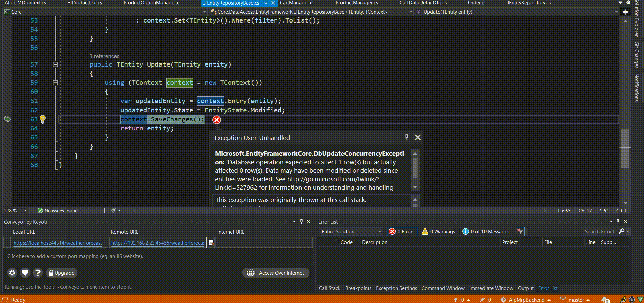Collapse the using block at line 59

click(x=55, y=83)
